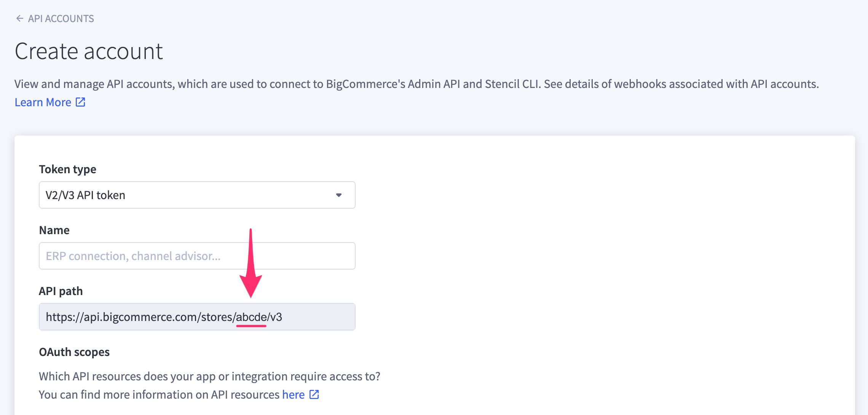Screen dimensions: 868x415
Task: Click the OAuth scopes heading
Action: tap(74, 352)
